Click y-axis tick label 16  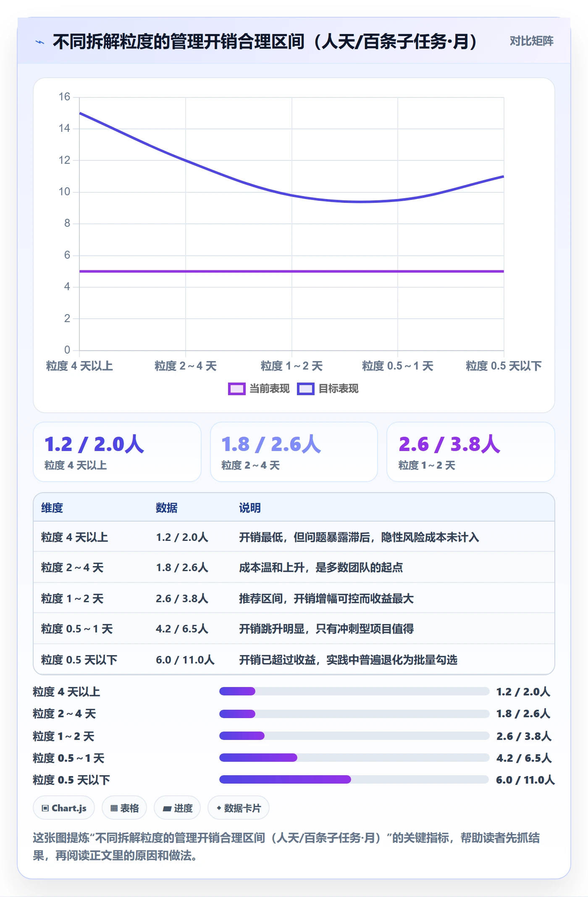[64, 97]
